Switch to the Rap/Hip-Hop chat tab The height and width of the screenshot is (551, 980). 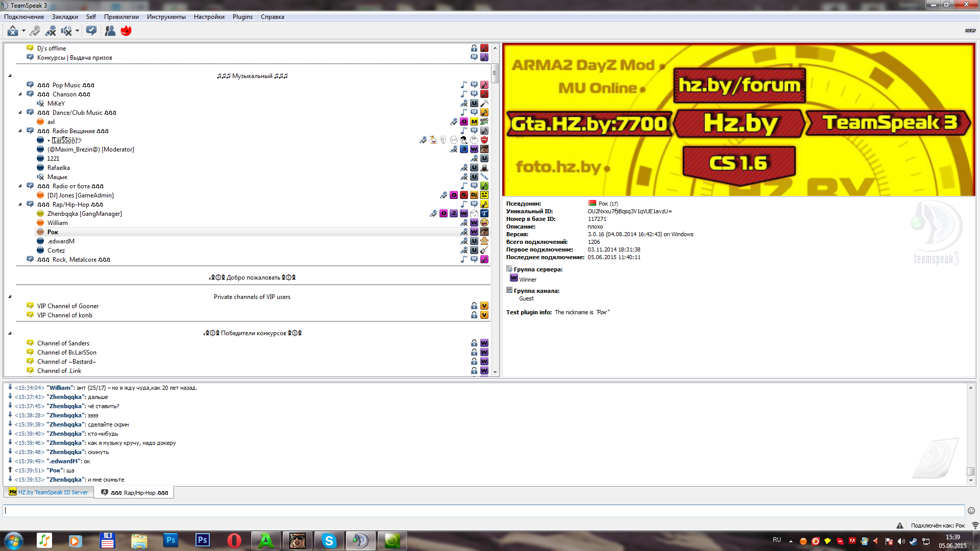135,493
